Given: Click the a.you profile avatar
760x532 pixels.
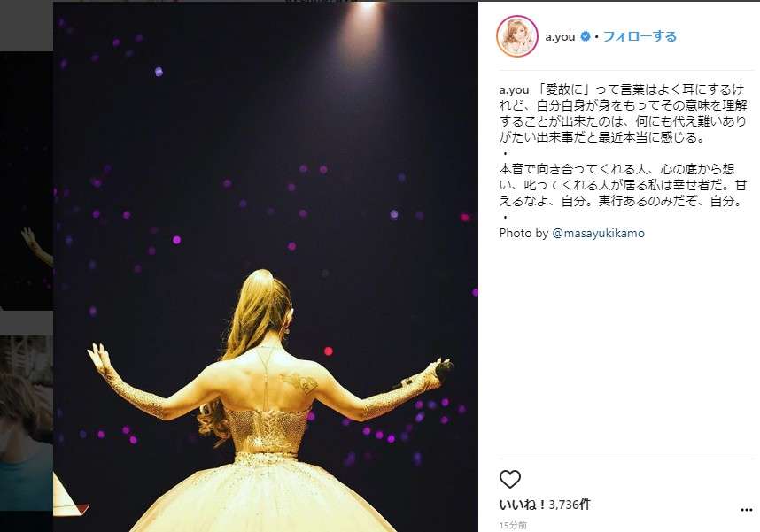Looking at the screenshot, I should [517, 36].
